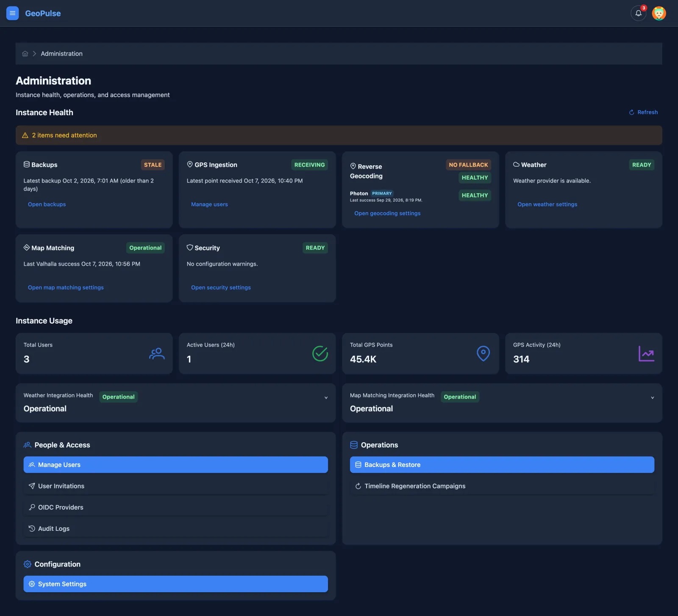The width and height of the screenshot is (678, 616).
Task: Click the Backups database icon
Action: pos(26,164)
